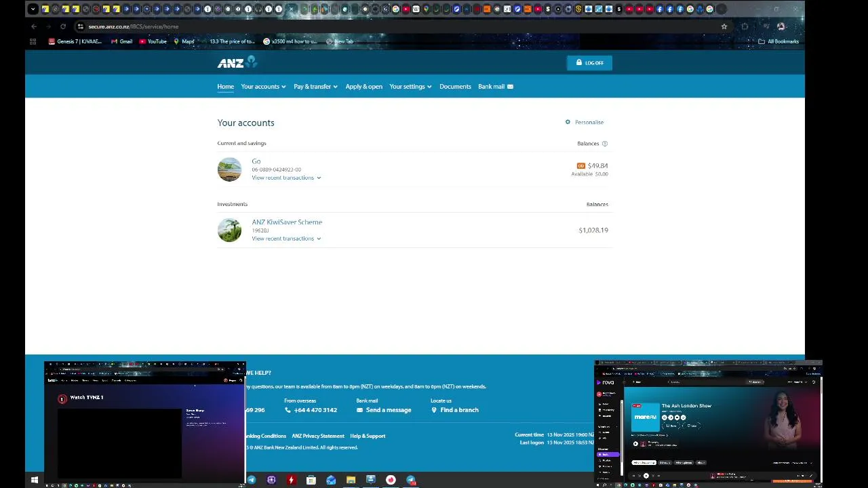Viewport: 868px width, 488px height.
Task: Click Send a message link in footer
Action: [x=384, y=410]
